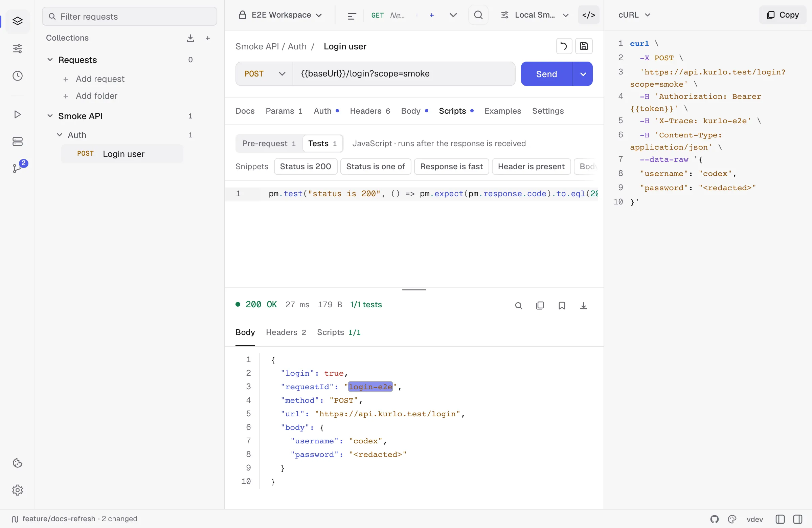
Task: Open the Collections layers icon in sidebar
Action: pyautogui.click(x=17, y=21)
